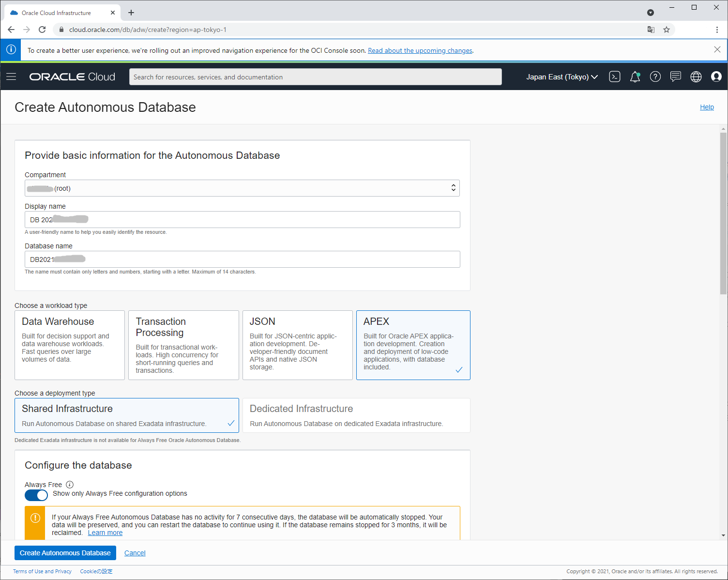Click the browser address bar URL
The width and height of the screenshot is (728, 580).
coord(148,30)
